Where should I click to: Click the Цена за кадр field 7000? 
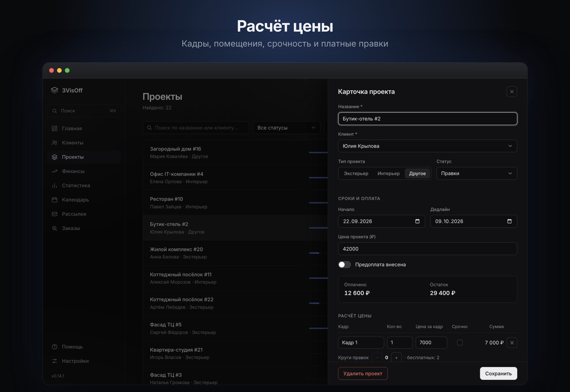431,343
